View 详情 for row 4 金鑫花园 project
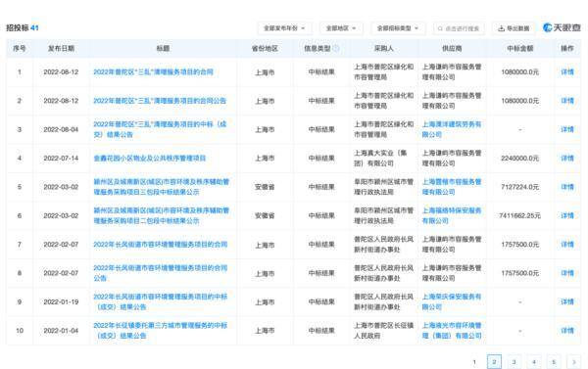 (x=567, y=159)
